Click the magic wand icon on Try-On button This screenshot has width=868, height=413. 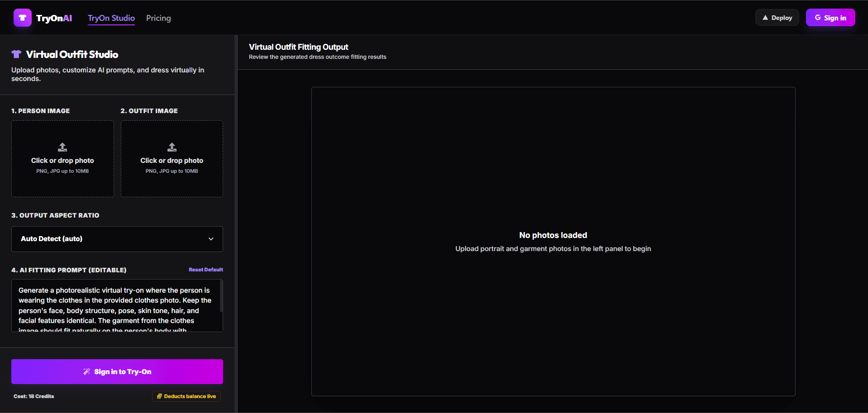(x=86, y=371)
